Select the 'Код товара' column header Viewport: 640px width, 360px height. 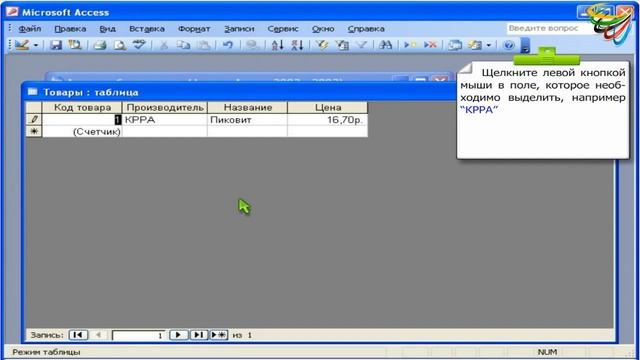point(82,107)
